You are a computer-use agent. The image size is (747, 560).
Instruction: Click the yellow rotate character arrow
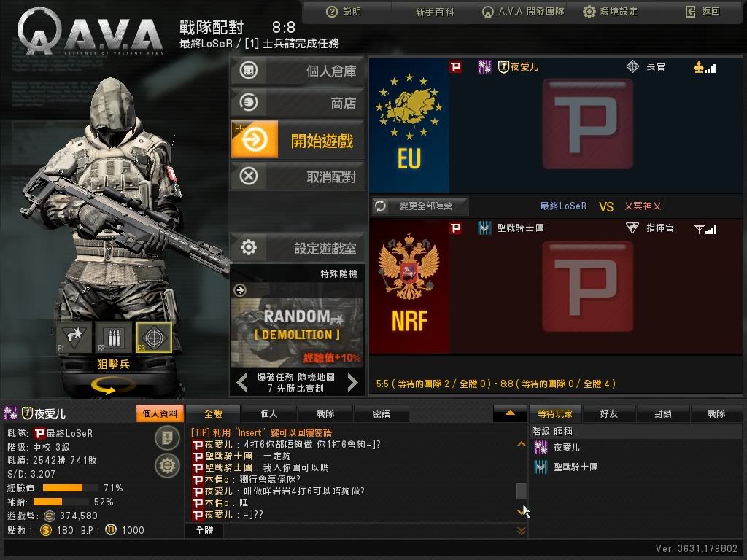click(x=111, y=385)
